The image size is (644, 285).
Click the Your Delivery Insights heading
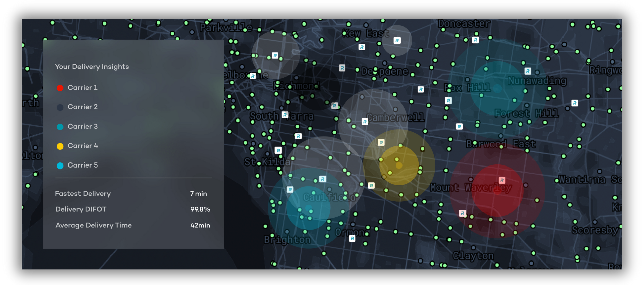tap(92, 67)
